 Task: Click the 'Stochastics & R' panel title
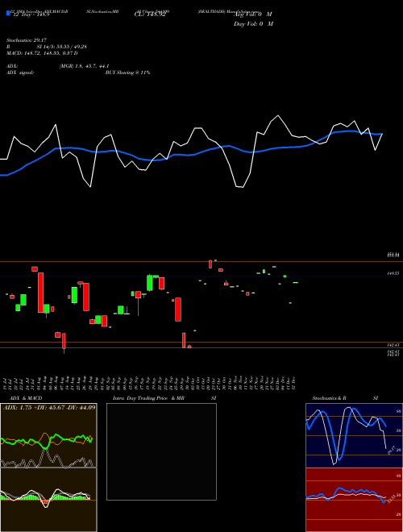(x=330, y=398)
